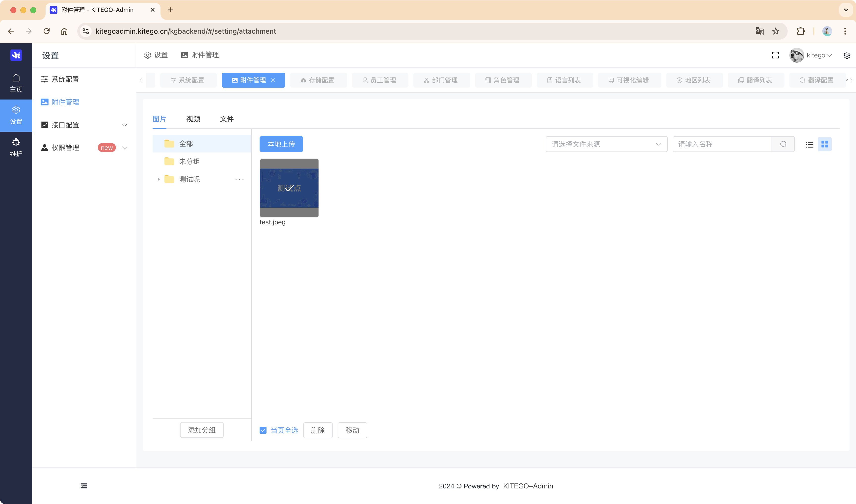Reload the browser page
Image resolution: width=856 pixels, height=504 pixels.
[x=47, y=31]
